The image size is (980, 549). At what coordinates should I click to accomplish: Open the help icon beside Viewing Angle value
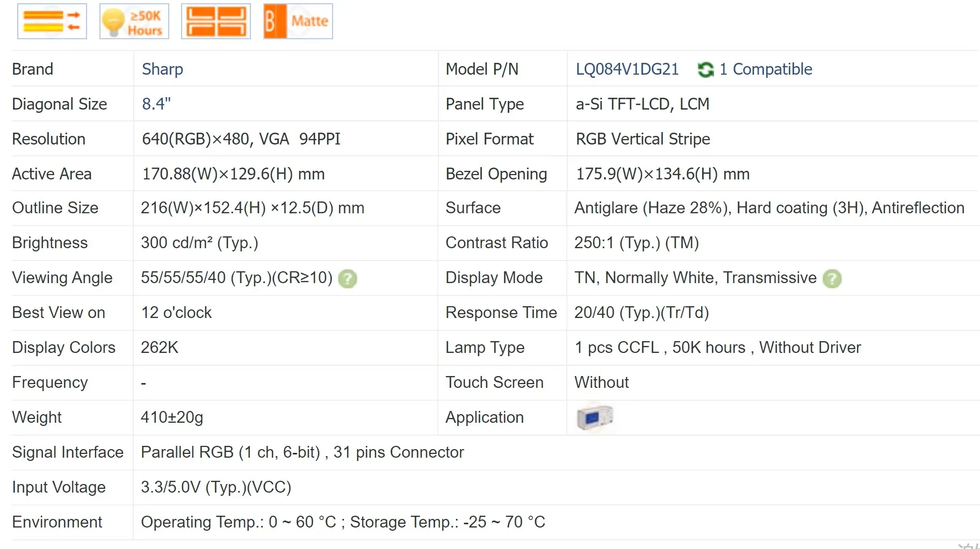pos(348,278)
